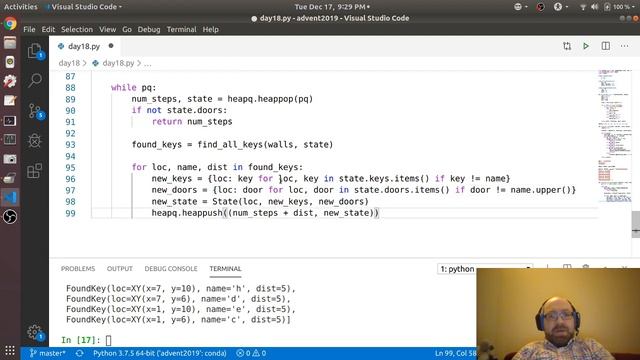Open the Search view in activity bar
This screenshot has height=360, width=640.
[x=35, y=80]
